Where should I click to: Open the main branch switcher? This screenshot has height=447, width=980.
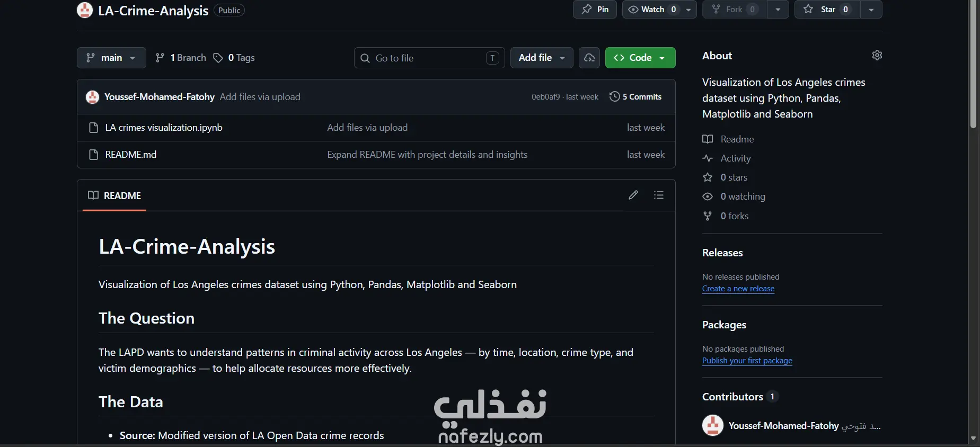(x=111, y=58)
